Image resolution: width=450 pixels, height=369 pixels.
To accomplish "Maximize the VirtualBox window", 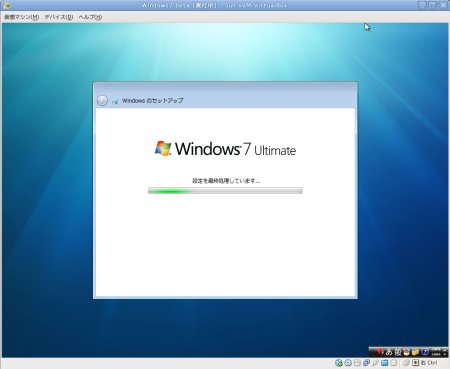I will coord(432,5).
